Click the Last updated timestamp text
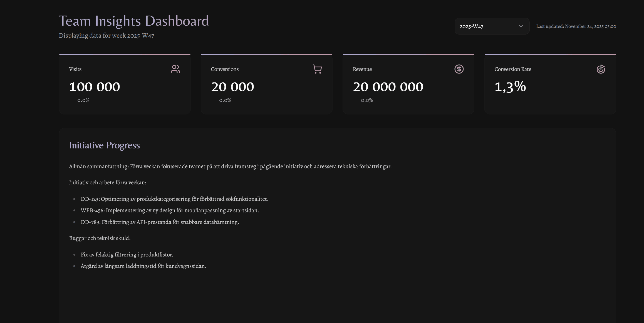The image size is (644, 323). (x=576, y=26)
